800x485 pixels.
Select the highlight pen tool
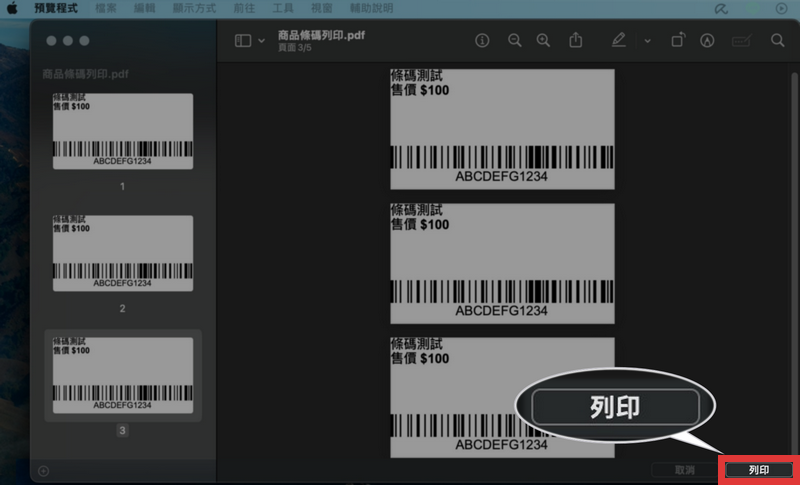pos(618,40)
